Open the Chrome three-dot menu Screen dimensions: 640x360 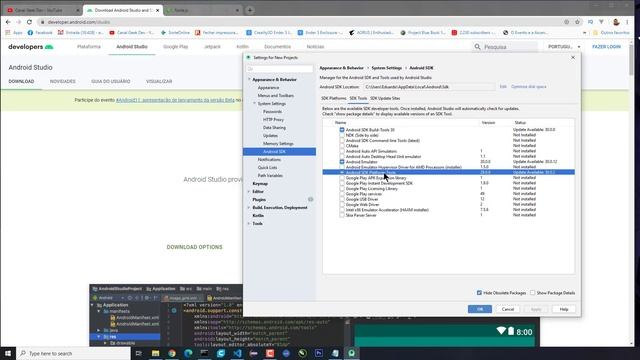(x=627, y=22)
